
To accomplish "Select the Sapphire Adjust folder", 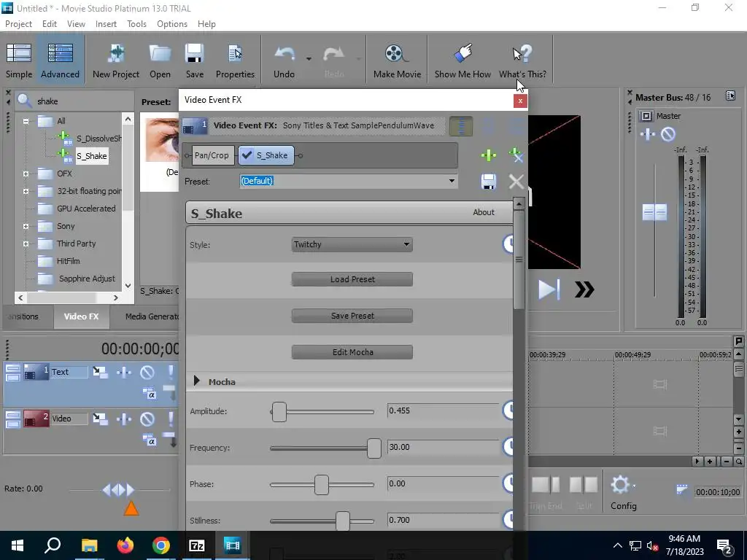I will coord(87,279).
